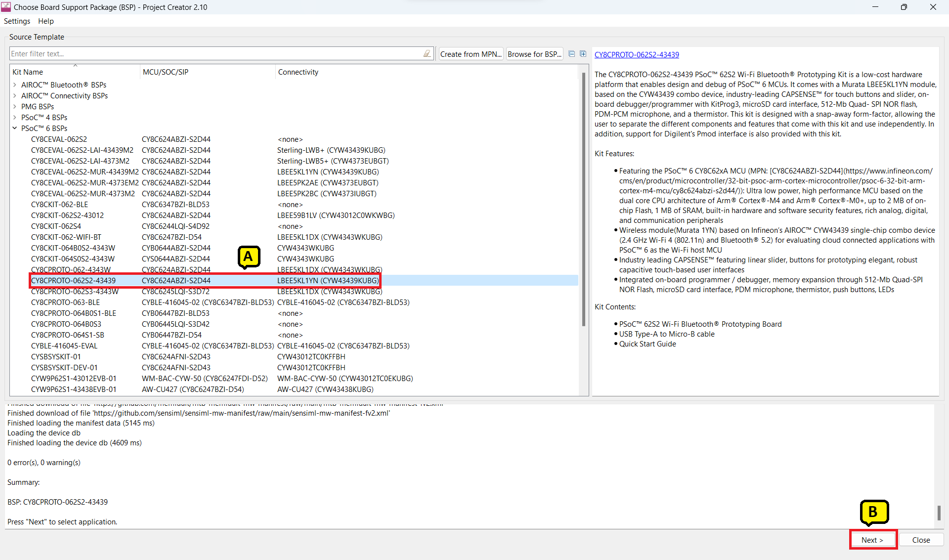Select the CYSBSYSKIT-01 kit
The height and width of the screenshot is (560, 949).
tap(56, 357)
